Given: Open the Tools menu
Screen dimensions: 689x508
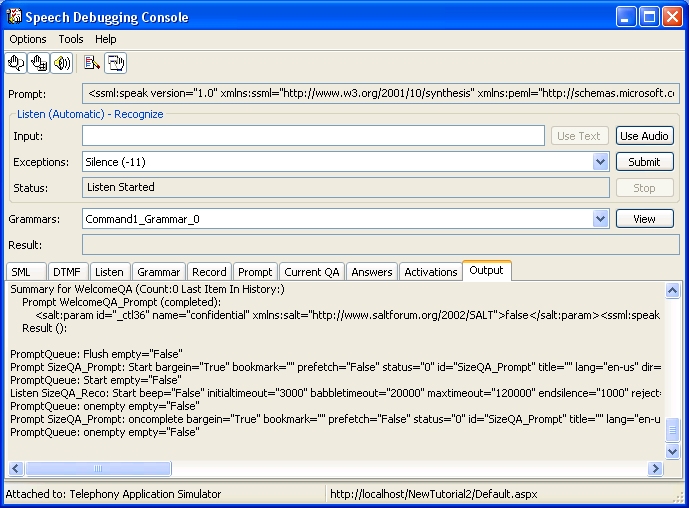Looking at the screenshot, I should 71,39.
